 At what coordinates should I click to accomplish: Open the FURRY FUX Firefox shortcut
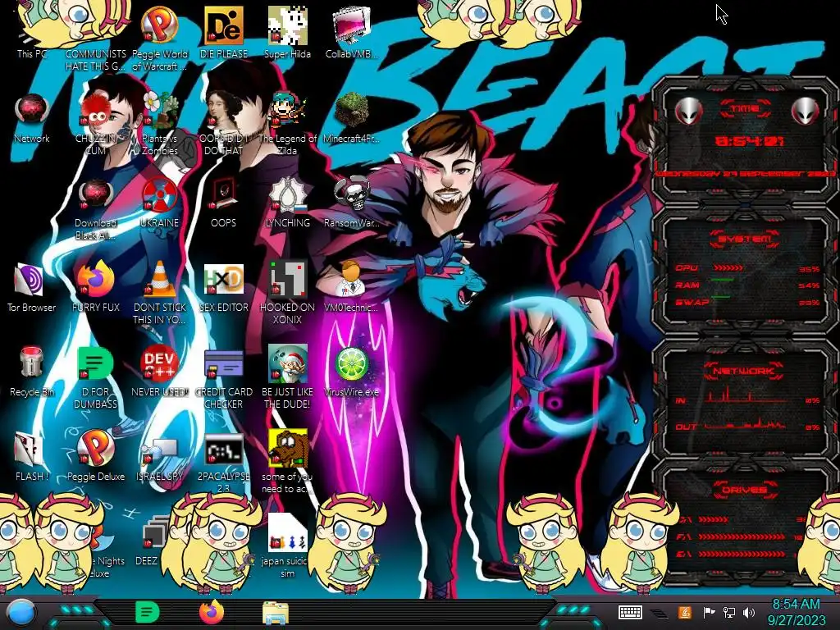point(95,287)
